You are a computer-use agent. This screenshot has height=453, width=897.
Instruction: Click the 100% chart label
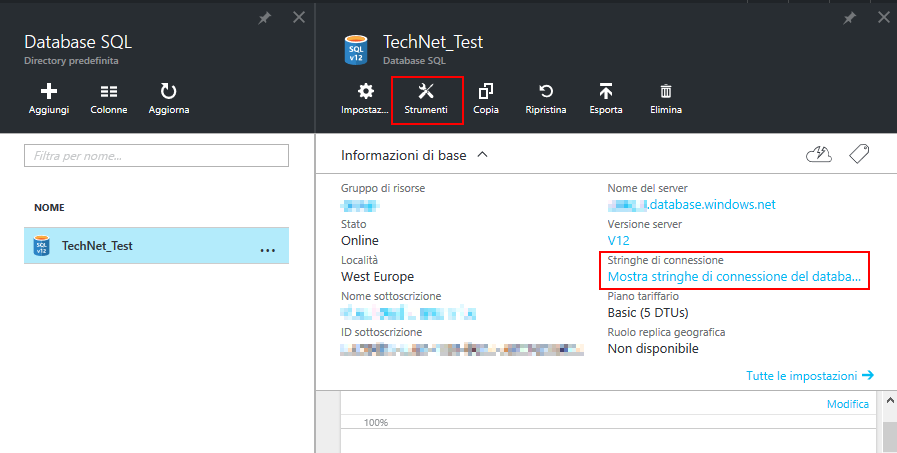coord(376,423)
